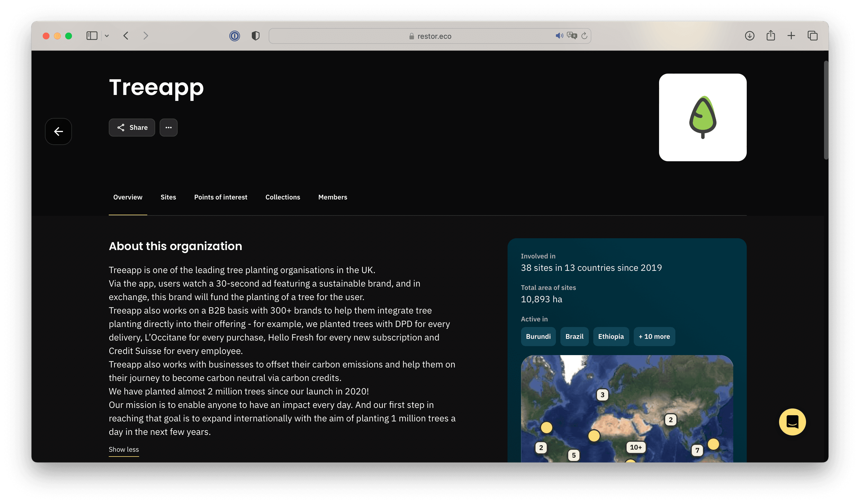Click the map cluster marked 7
Image resolution: width=860 pixels, height=504 pixels.
(697, 450)
